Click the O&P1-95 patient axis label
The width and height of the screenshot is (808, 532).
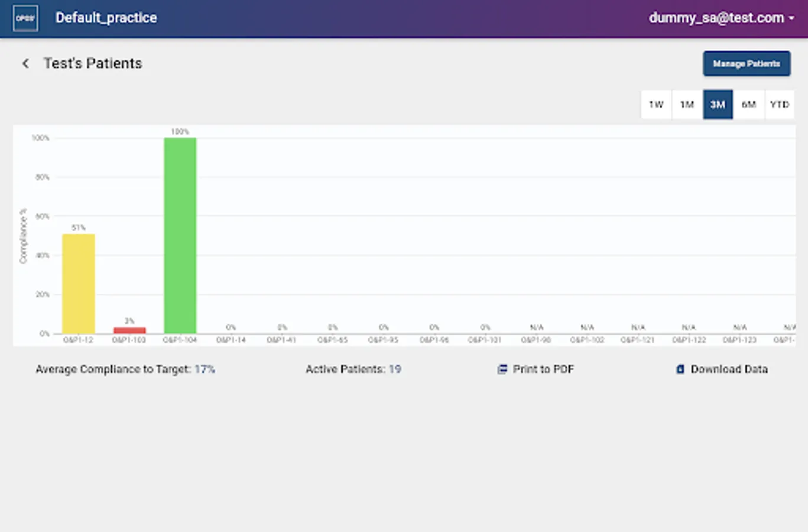[383, 340]
